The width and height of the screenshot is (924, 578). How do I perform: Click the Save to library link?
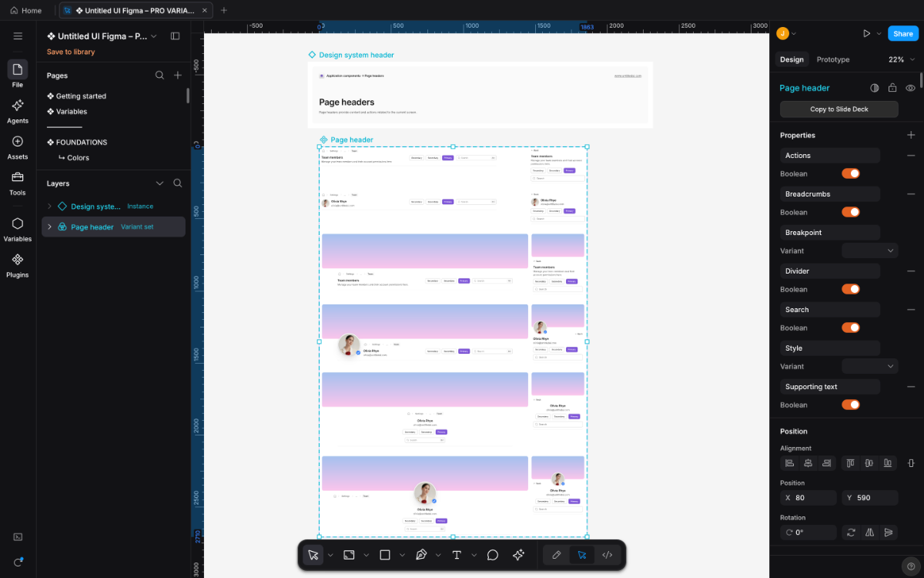click(x=71, y=52)
